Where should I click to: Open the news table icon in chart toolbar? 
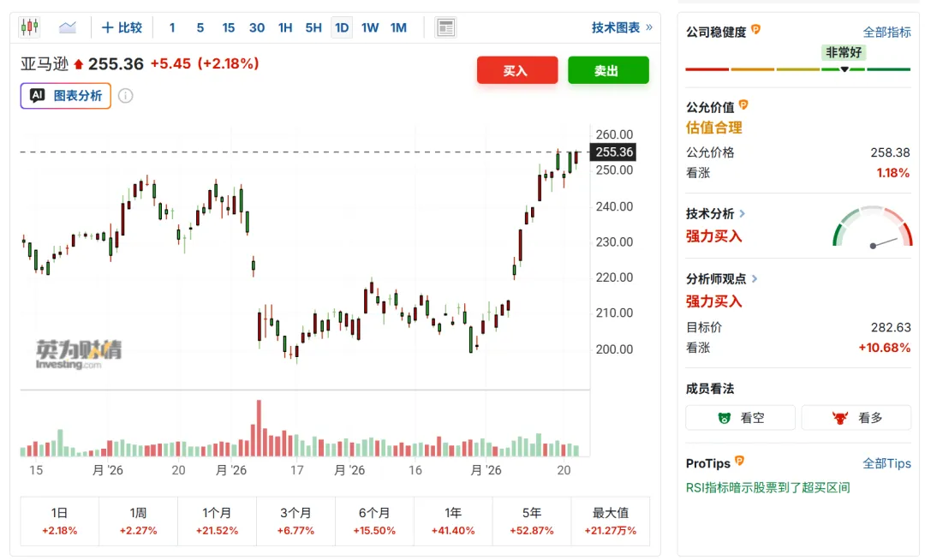[445, 27]
